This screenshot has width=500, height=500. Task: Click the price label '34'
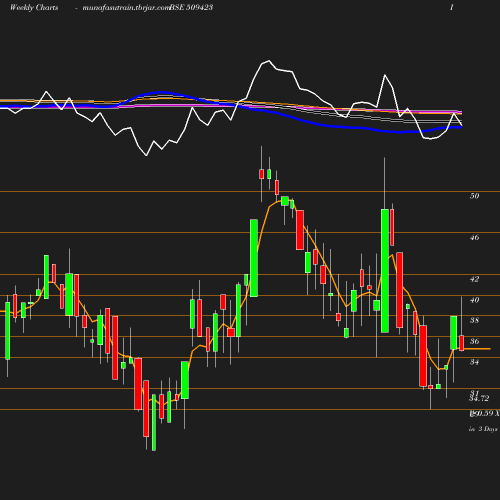point(474,362)
